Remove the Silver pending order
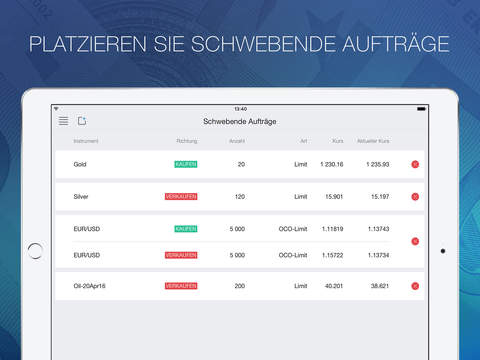The height and width of the screenshot is (360, 480). tap(415, 197)
